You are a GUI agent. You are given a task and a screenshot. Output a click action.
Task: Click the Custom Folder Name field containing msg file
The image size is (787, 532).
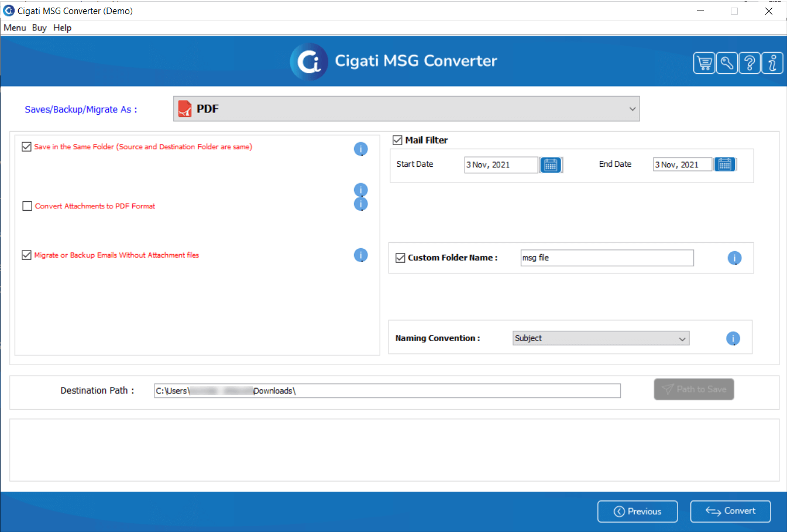(x=607, y=258)
